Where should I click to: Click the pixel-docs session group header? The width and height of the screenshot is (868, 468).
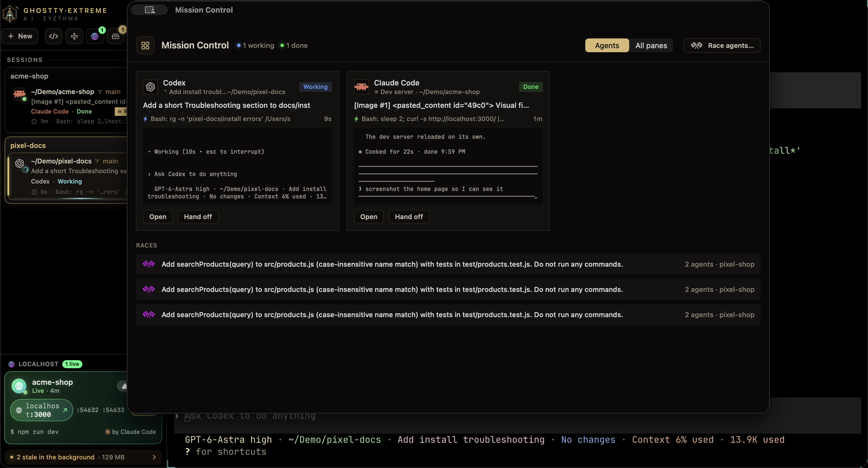pos(28,146)
